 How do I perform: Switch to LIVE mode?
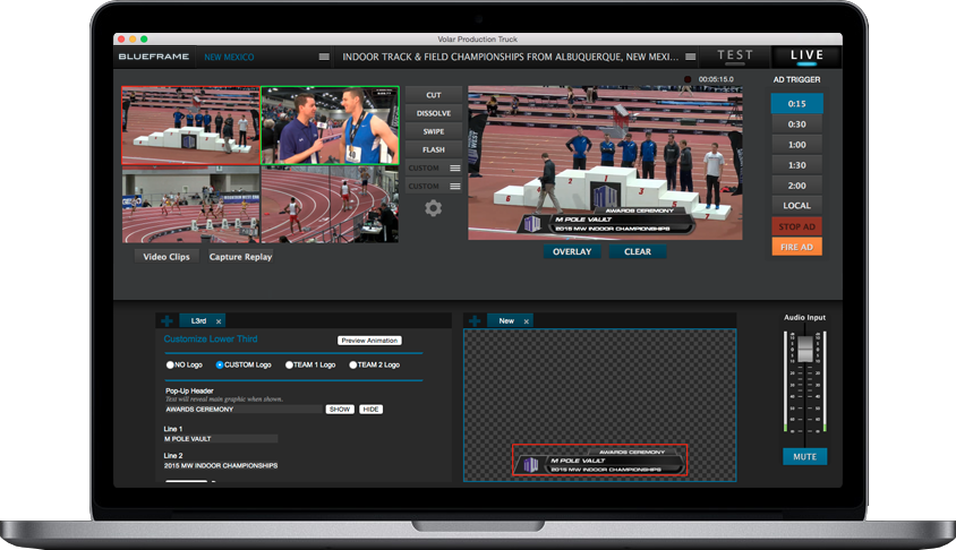pos(806,57)
